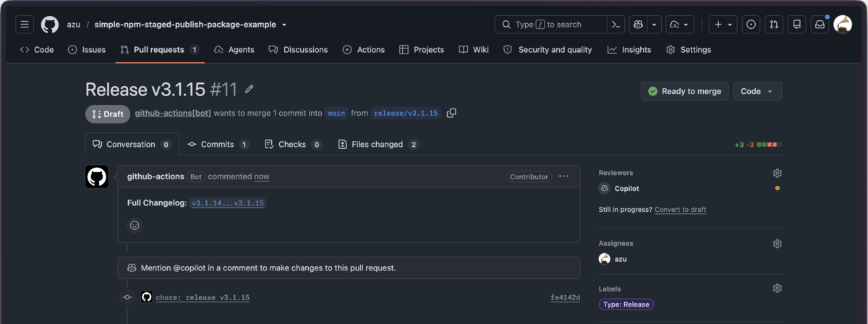Edit the pull request title pencil
Image resolution: width=868 pixels, height=324 pixels.
pyautogui.click(x=250, y=89)
